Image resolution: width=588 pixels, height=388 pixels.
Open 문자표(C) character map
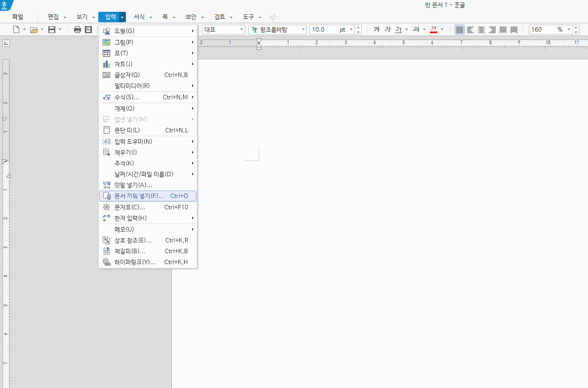point(148,207)
